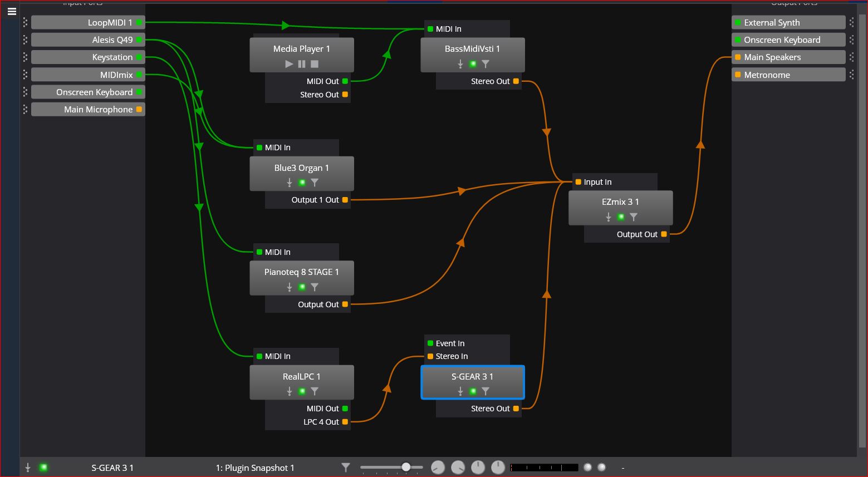Click Output Out connector of EZmix 3 1
This screenshot has width=868, height=477.
(664, 234)
